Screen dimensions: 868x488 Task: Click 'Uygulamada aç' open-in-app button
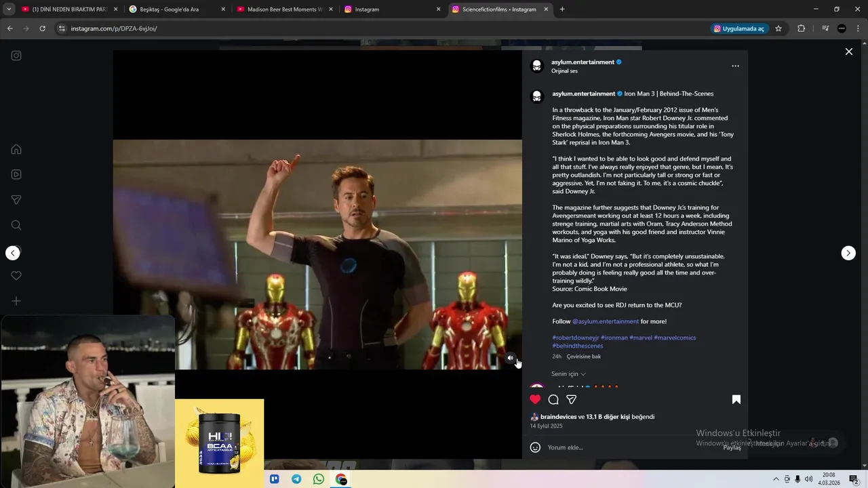[x=739, y=28]
